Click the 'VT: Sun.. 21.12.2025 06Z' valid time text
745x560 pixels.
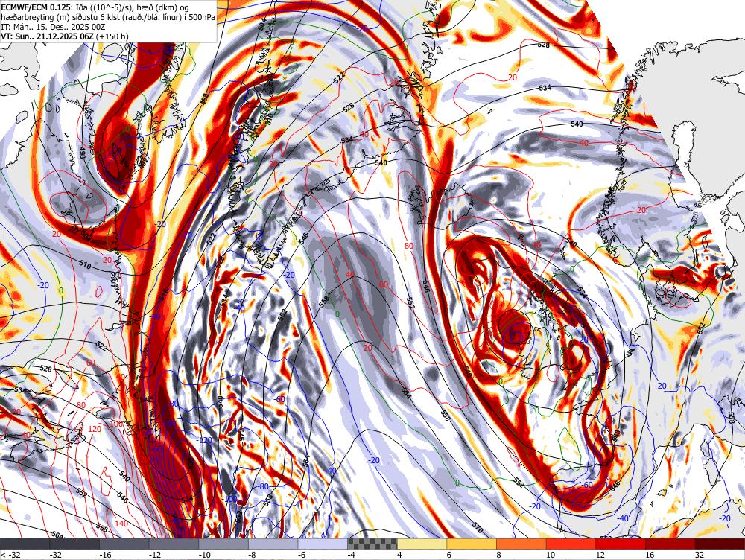(x=48, y=36)
